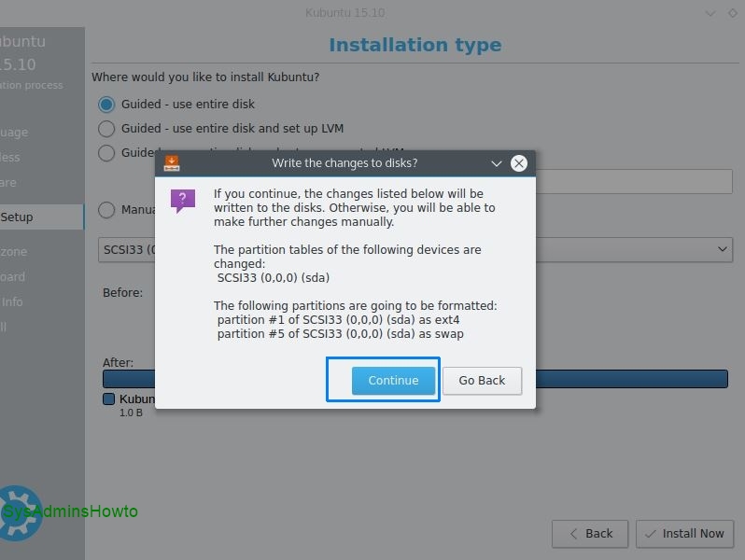Go to the Info step in the sidebar

click(12, 301)
